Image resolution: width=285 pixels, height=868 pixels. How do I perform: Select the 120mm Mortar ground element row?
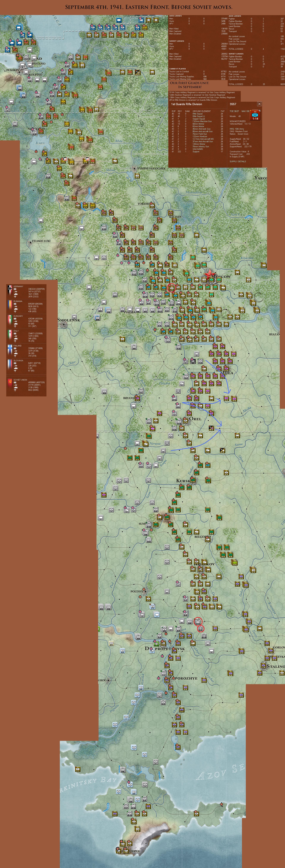pyautogui.click(x=198, y=144)
